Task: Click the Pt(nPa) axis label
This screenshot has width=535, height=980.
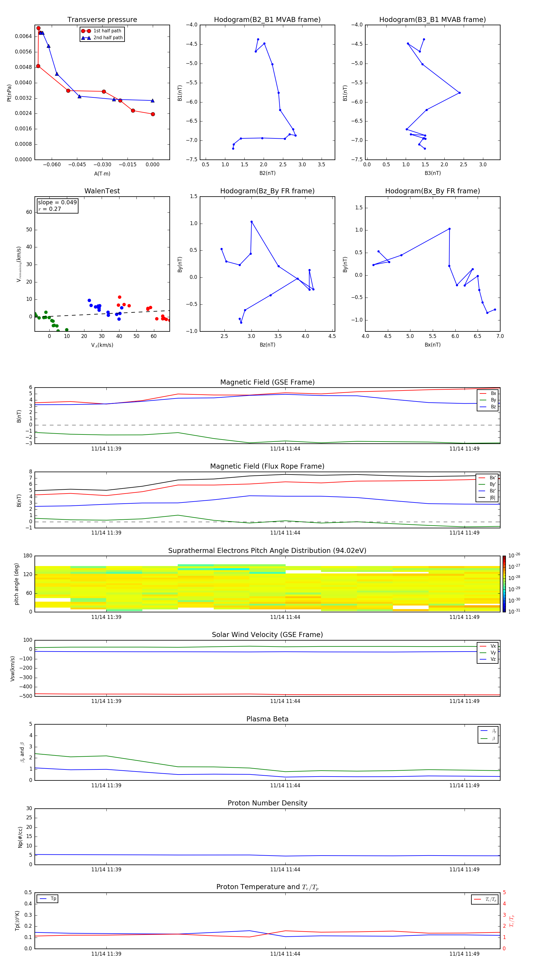Action: [9, 93]
